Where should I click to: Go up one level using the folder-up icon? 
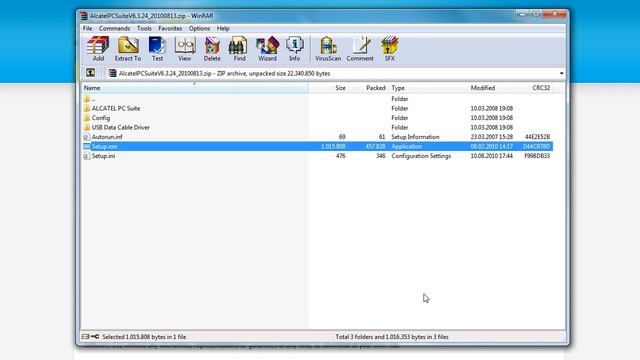click(x=91, y=73)
